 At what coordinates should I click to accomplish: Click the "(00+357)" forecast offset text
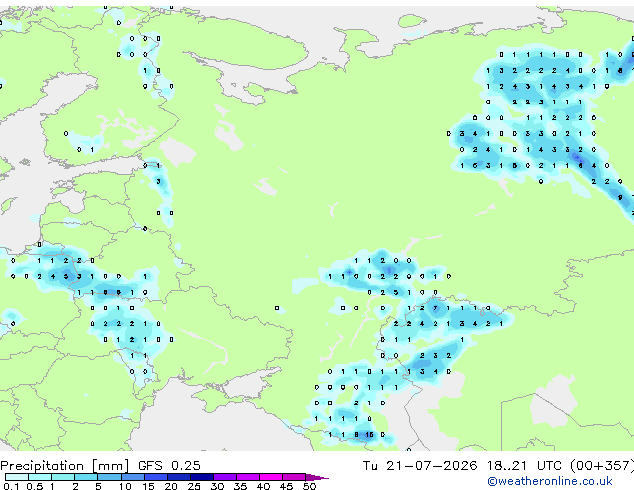602,466
